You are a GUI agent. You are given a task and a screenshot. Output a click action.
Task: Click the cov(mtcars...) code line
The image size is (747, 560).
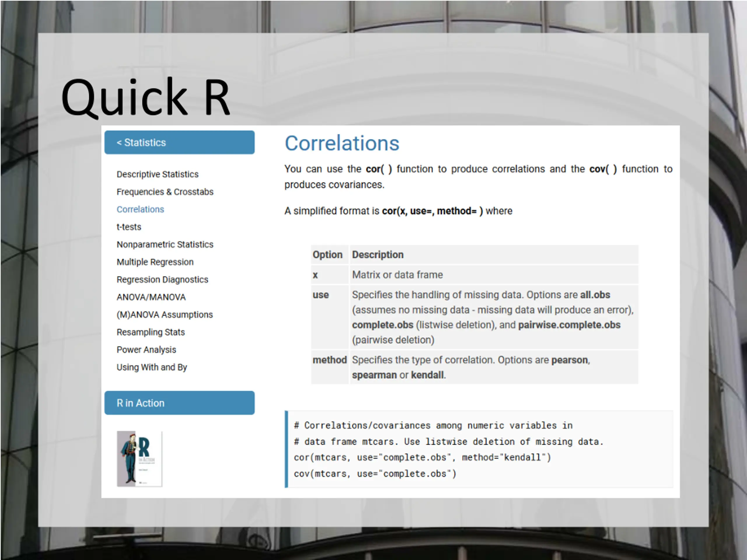point(375,474)
